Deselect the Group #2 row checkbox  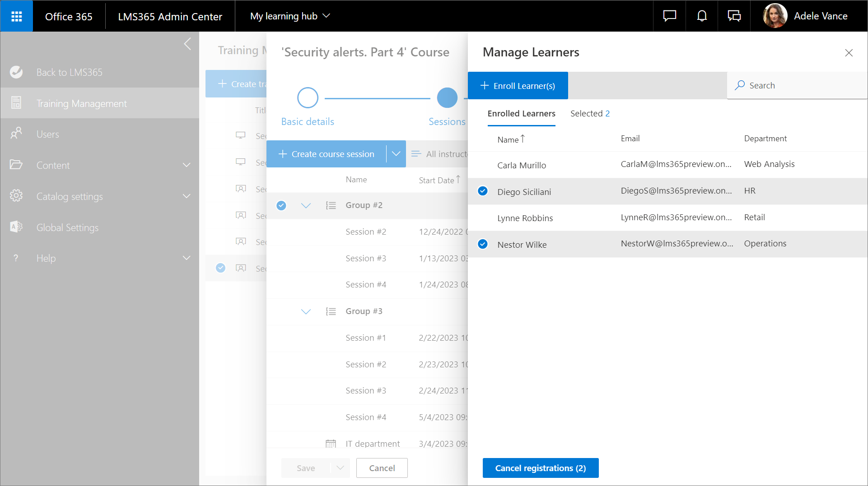[x=281, y=206]
